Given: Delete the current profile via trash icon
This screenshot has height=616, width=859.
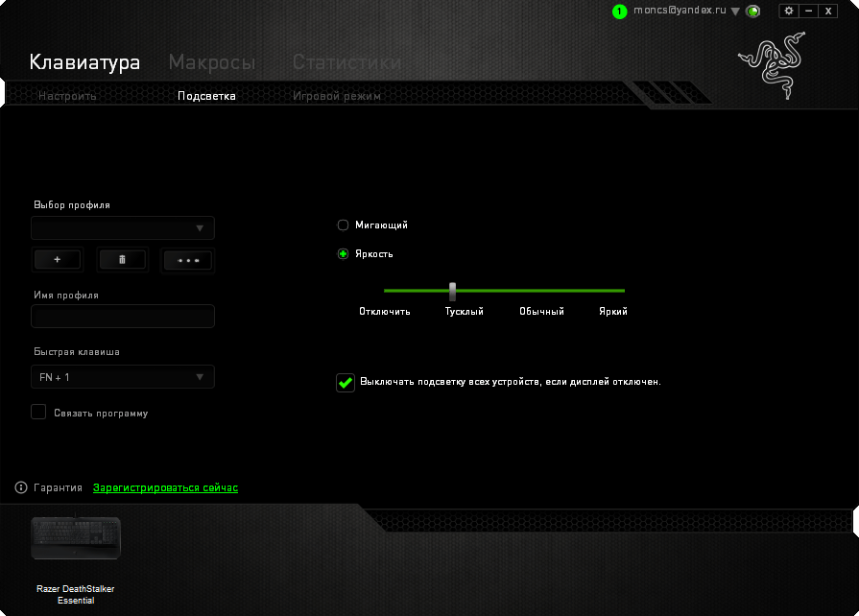Looking at the screenshot, I should pos(122,259).
